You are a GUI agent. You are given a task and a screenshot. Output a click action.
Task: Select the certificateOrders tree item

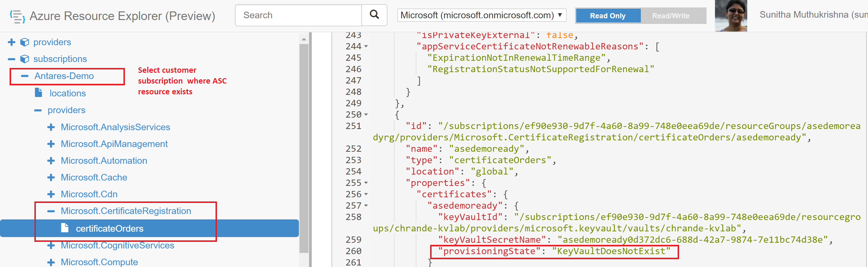point(109,228)
